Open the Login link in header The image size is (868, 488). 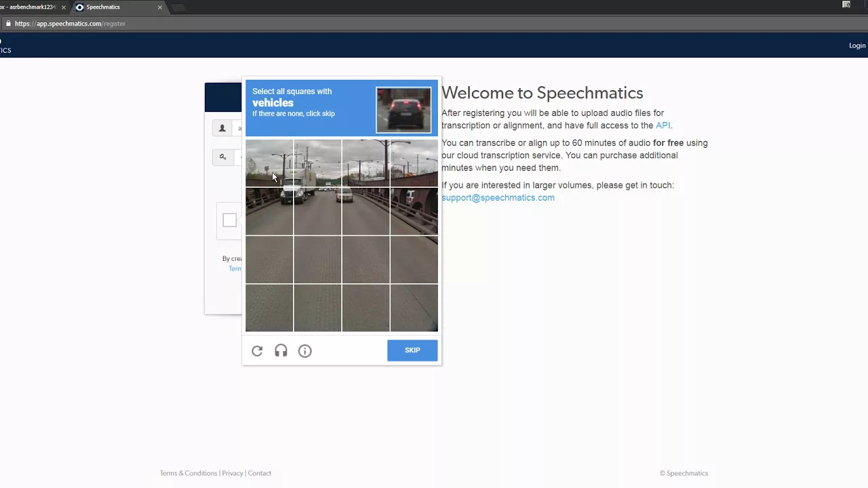[x=857, y=45]
